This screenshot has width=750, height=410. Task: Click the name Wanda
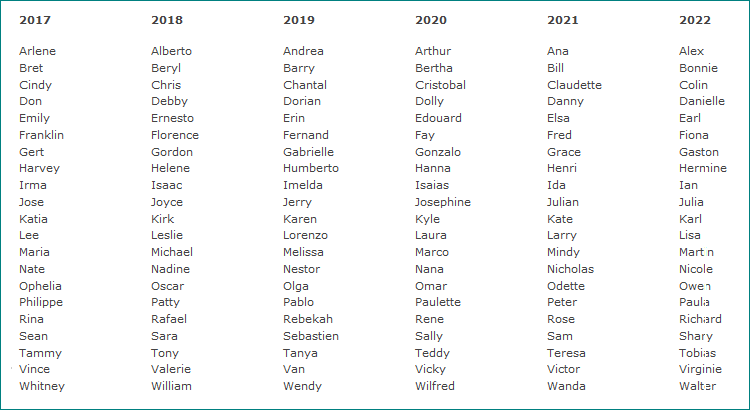click(566, 386)
